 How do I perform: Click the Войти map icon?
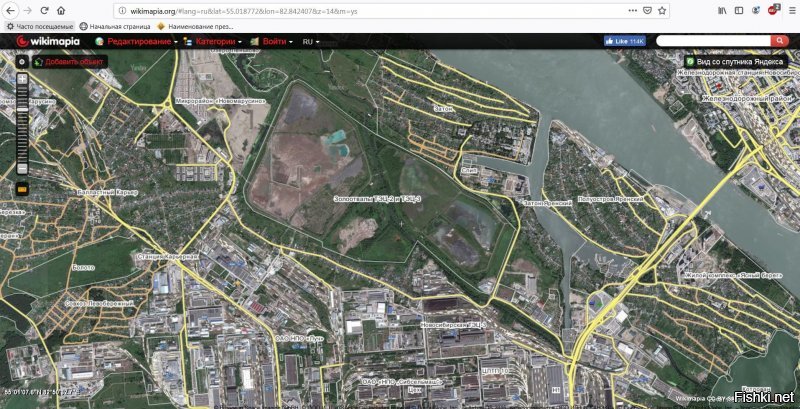254,42
